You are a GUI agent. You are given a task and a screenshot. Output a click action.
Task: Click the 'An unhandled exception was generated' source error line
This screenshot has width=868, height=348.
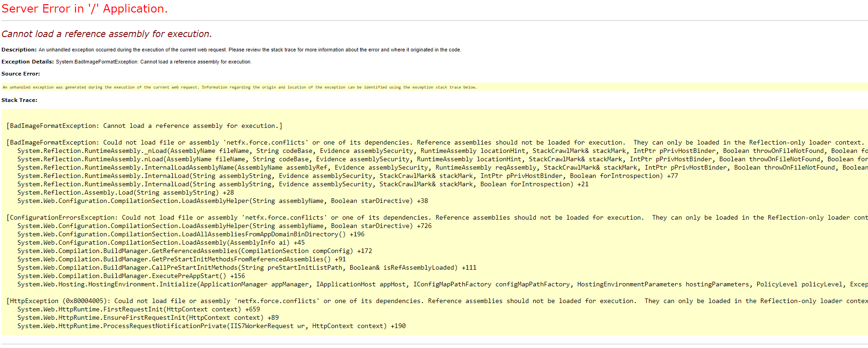[239, 87]
